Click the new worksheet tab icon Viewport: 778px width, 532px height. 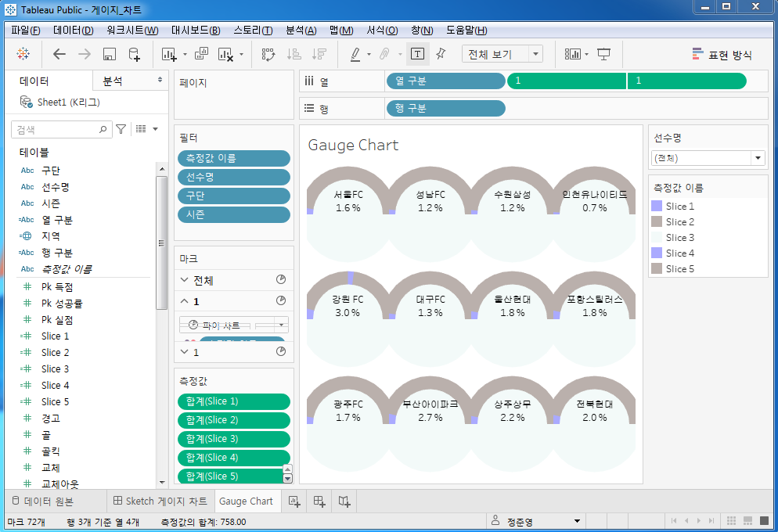tap(294, 501)
